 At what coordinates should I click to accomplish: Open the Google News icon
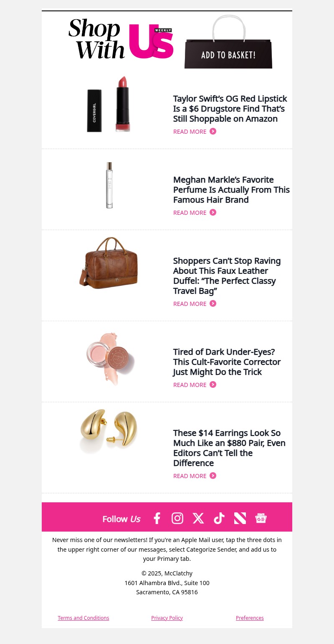pos(261,518)
